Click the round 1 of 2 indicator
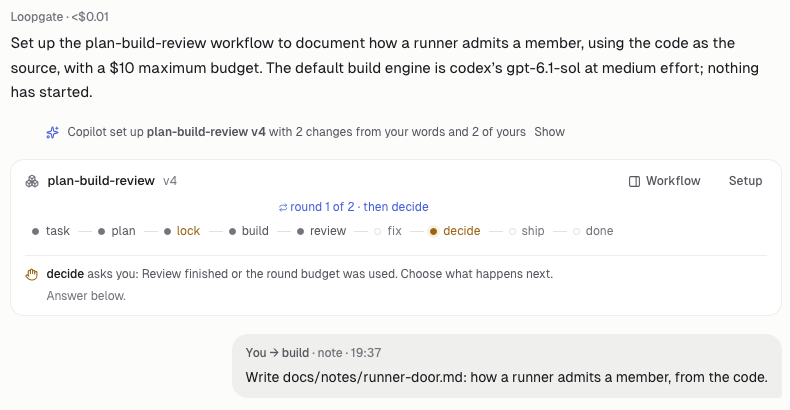This screenshot has height=410, width=790. (354, 207)
